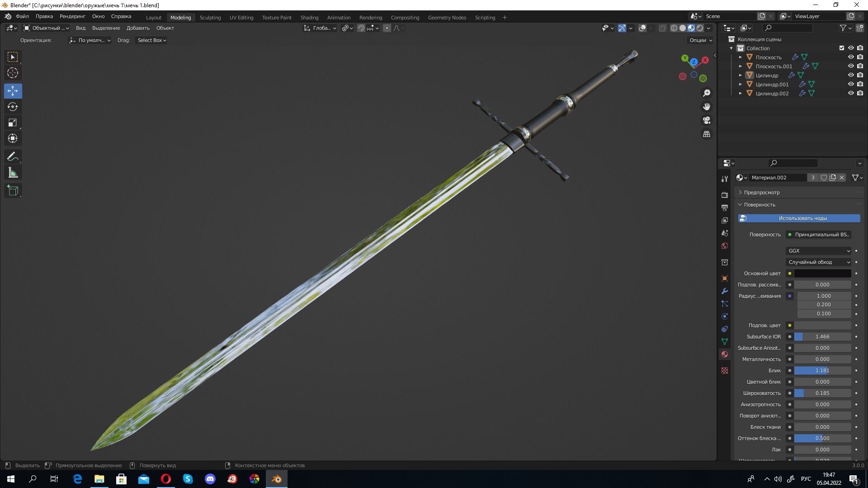Open Texture Properties with the checker icon
Viewport: 868px width, 488px height.
pyautogui.click(x=725, y=370)
